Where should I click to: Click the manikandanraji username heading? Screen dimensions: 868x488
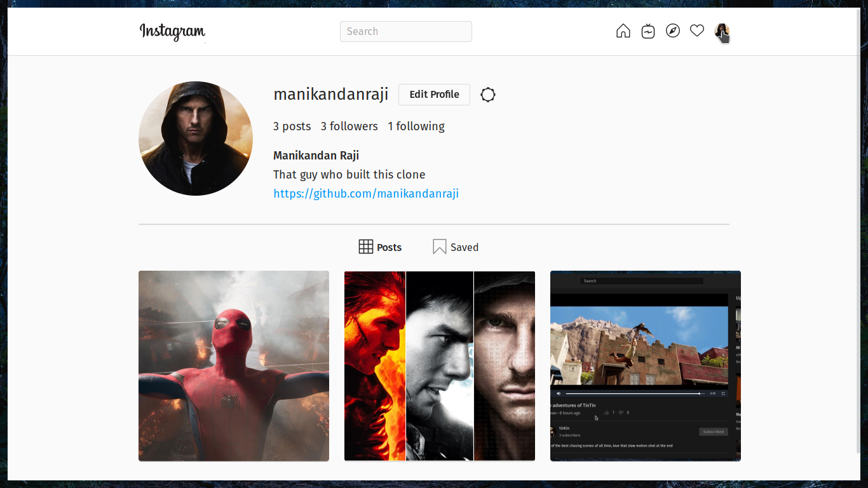331,95
